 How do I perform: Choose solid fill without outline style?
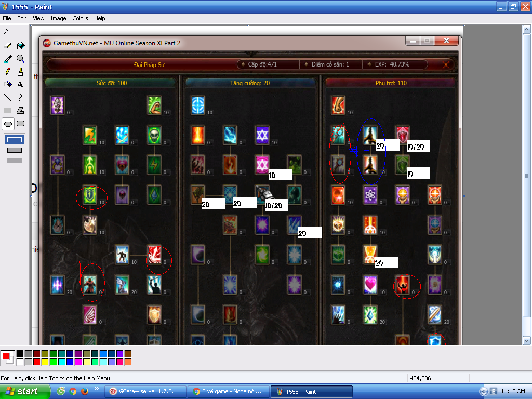(15, 161)
